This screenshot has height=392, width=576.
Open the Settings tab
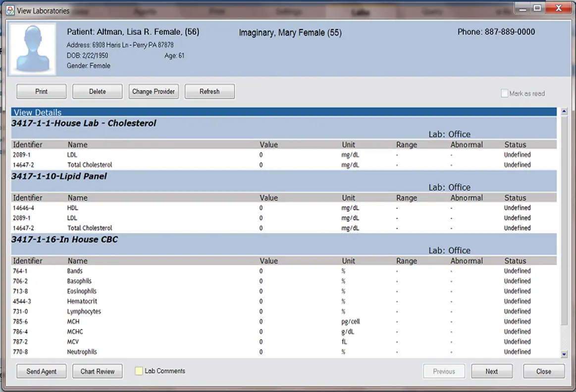click(x=289, y=11)
